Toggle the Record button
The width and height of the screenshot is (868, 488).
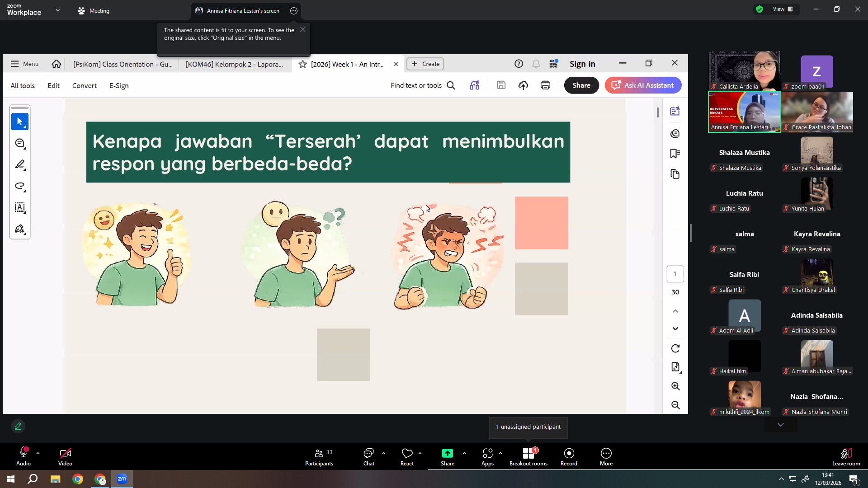coord(569,456)
